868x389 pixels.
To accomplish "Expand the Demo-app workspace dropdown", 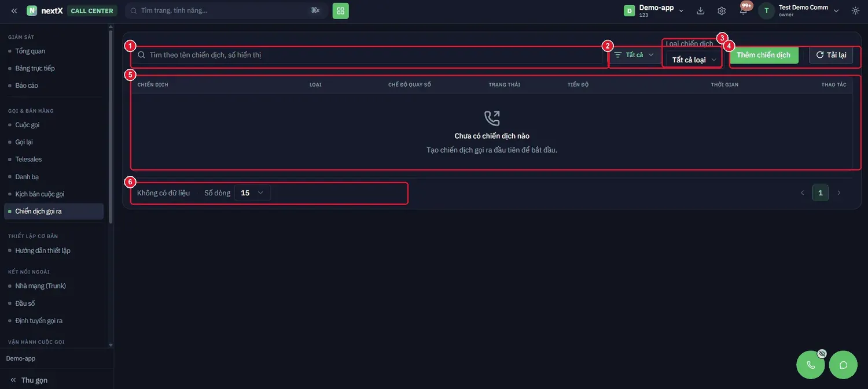I will [x=654, y=10].
